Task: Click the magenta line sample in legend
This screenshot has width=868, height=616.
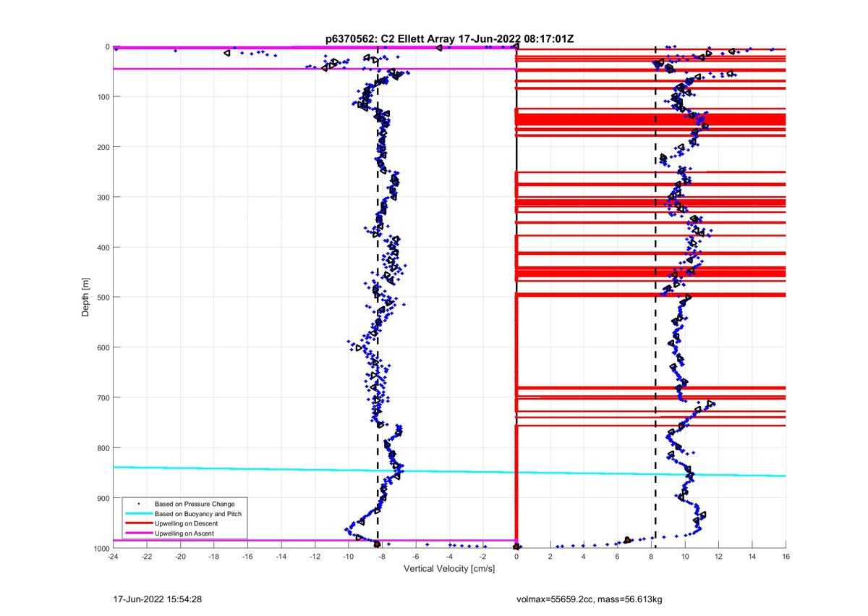Action: 137,533
